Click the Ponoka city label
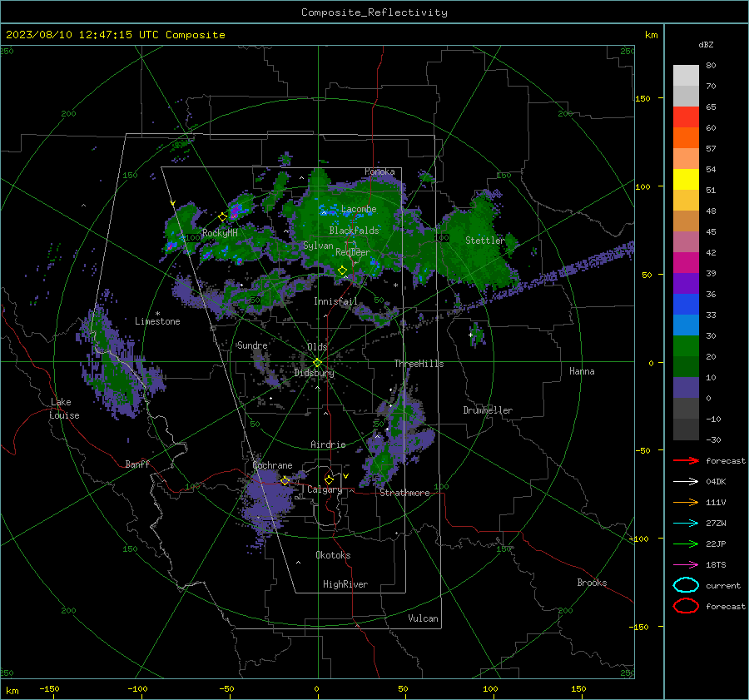Viewport: 749px width, 700px height. [x=379, y=171]
